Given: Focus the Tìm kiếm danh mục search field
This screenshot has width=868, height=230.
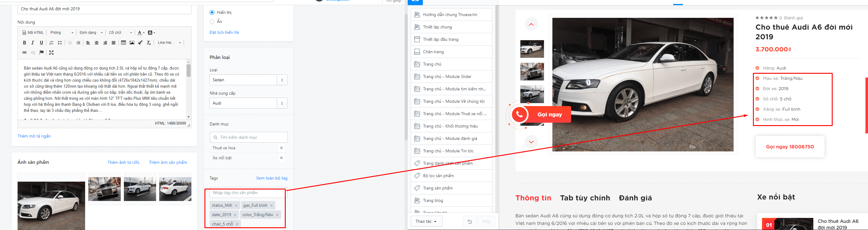Looking at the screenshot, I should pos(249,137).
